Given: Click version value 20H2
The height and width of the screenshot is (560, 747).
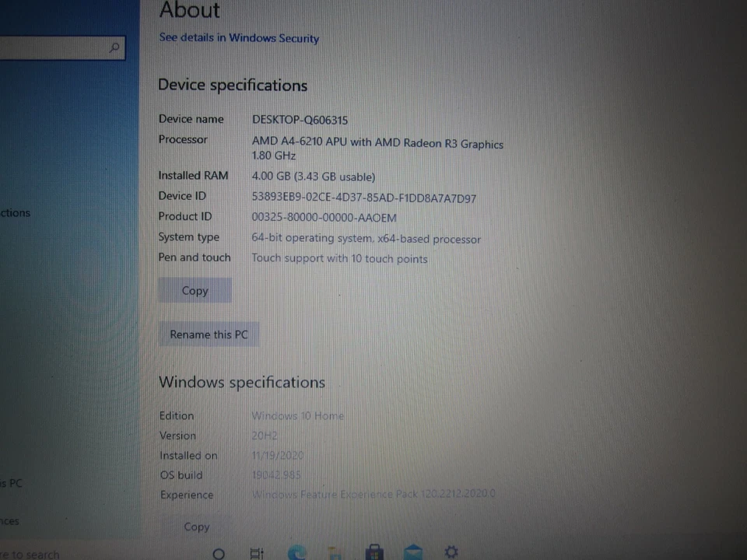Looking at the screenshot, I should pyautogui.click(x=265, y=436).
